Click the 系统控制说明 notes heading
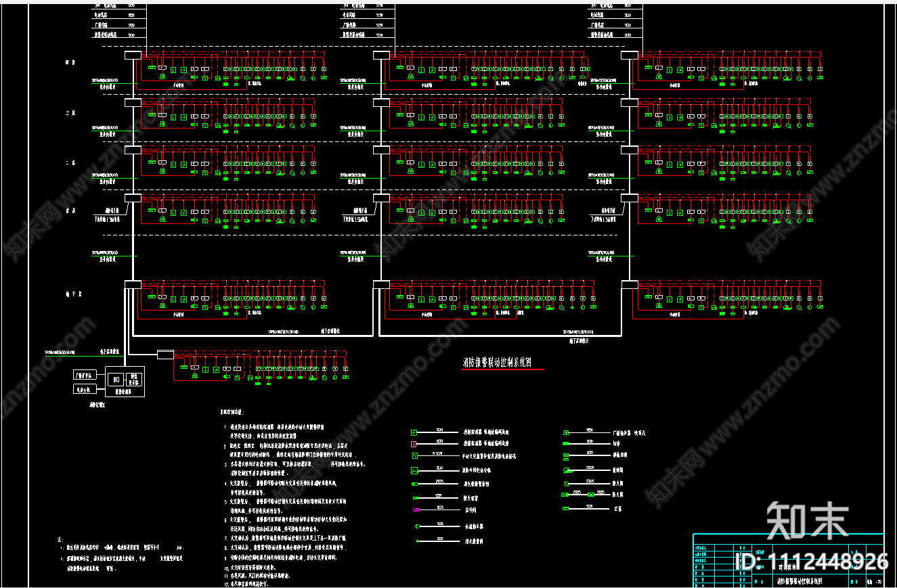Image resolution: width=897 pixels, height=588 pixels. point(232,411)
